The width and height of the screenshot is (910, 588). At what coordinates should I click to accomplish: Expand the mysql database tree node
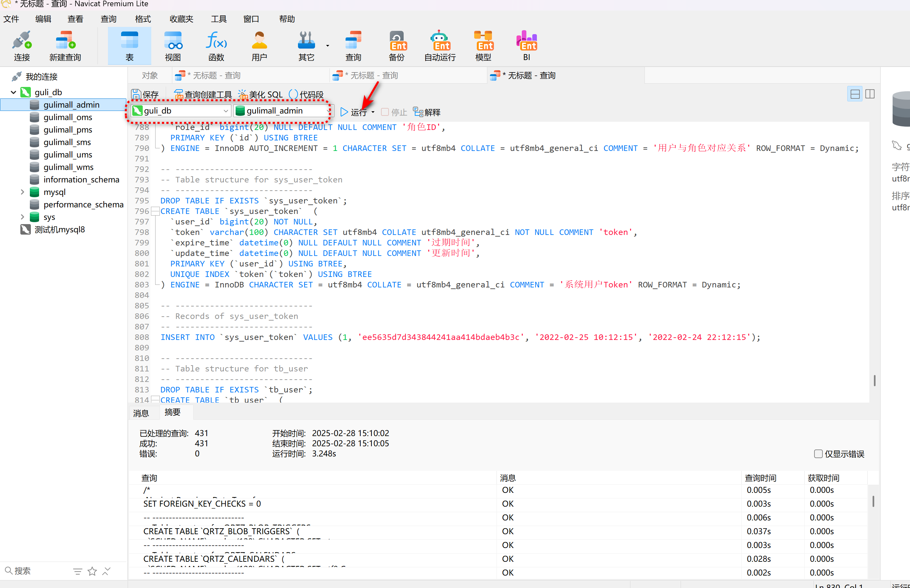tap(22, 192)
